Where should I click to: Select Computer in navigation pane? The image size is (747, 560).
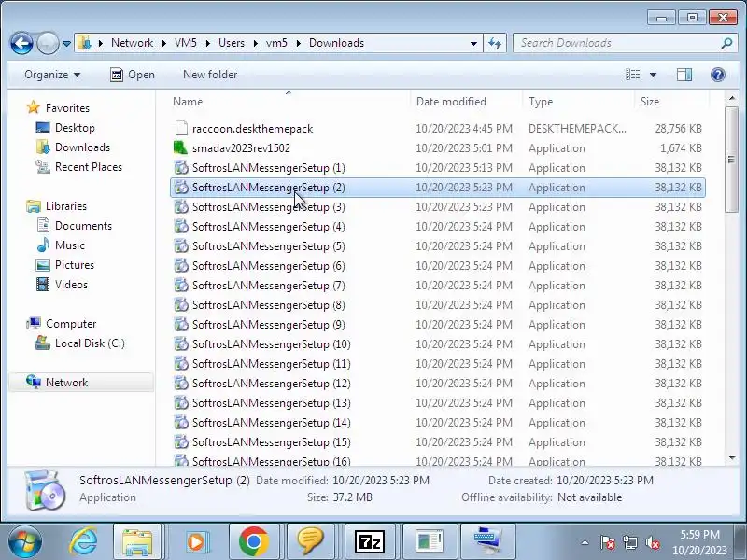tap(71, 324)
